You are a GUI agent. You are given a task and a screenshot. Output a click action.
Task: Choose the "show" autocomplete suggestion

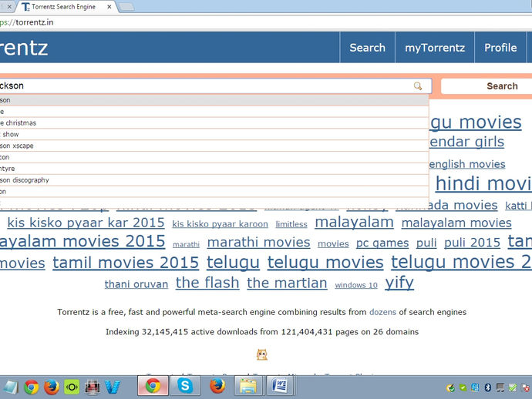(214, 134)
